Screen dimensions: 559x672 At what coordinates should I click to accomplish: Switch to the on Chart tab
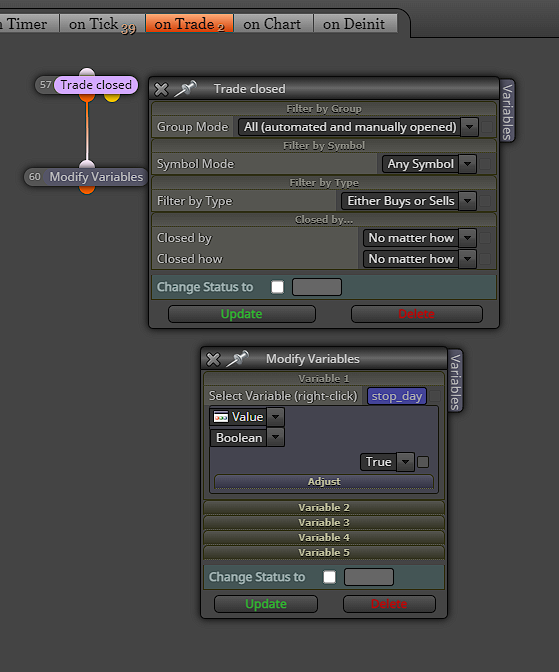point(272,24)
